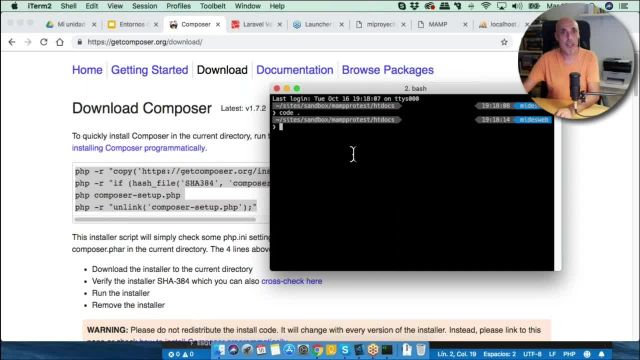Open App Store from the Dock
The image size is (640, 360).
pyautogui.click(x=289, y=350)
